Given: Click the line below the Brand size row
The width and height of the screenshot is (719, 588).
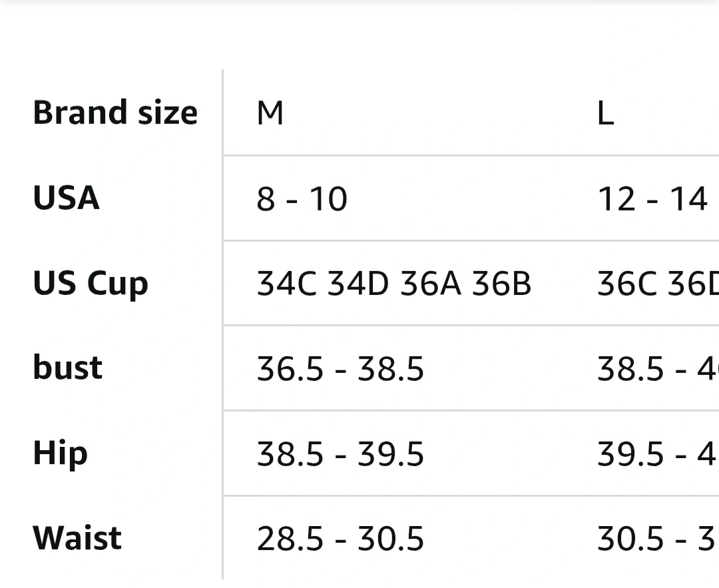Looking at the screenshot, I should [471, 155].
